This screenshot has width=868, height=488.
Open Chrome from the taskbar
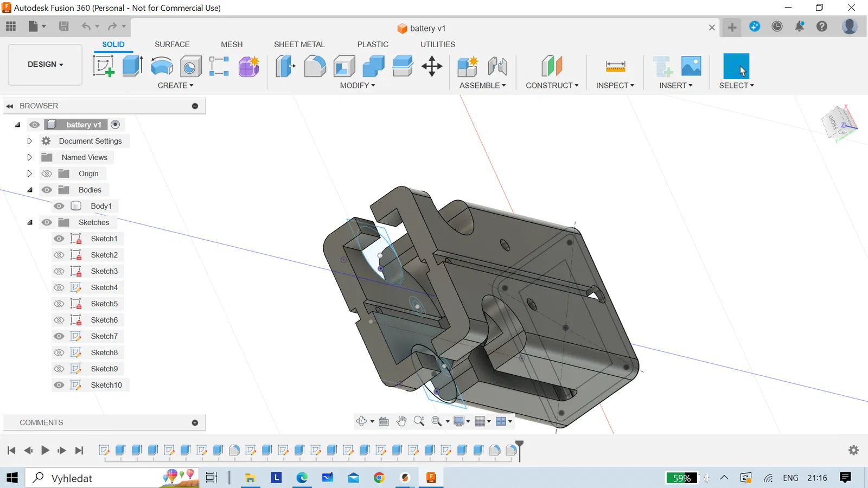(x=379, y=478)
